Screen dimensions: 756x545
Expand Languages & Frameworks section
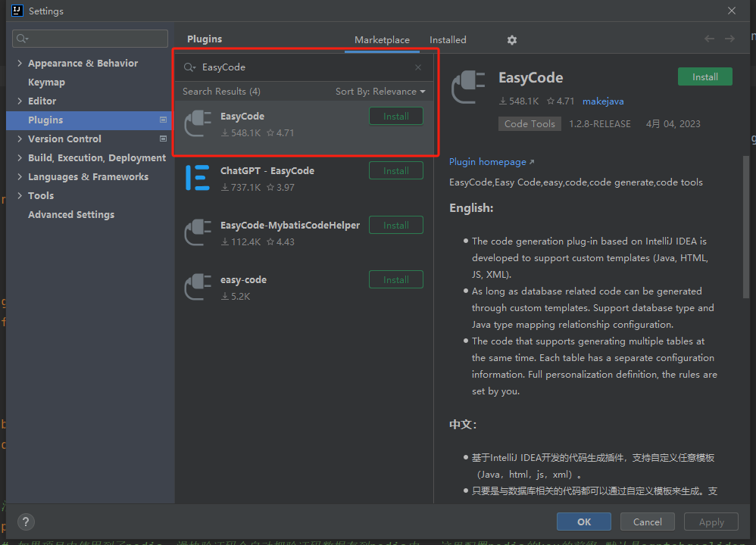20,176
